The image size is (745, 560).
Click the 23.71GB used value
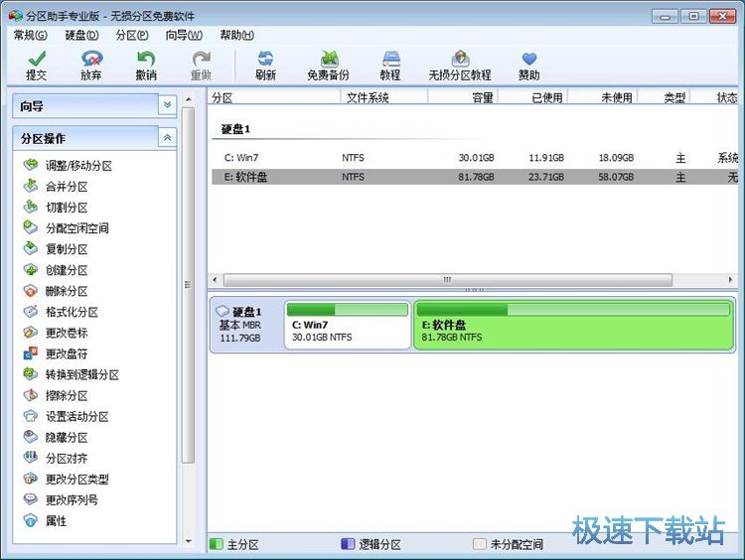546,177
